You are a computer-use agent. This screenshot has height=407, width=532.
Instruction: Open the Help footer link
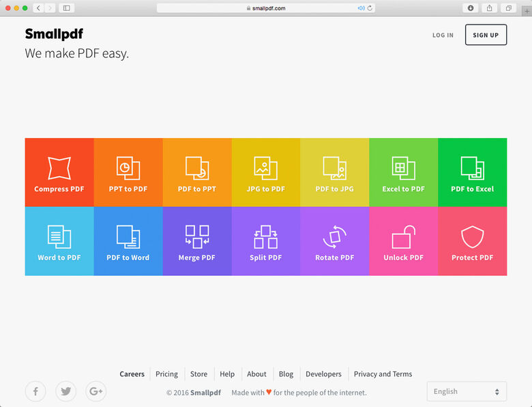click(227, 374)
